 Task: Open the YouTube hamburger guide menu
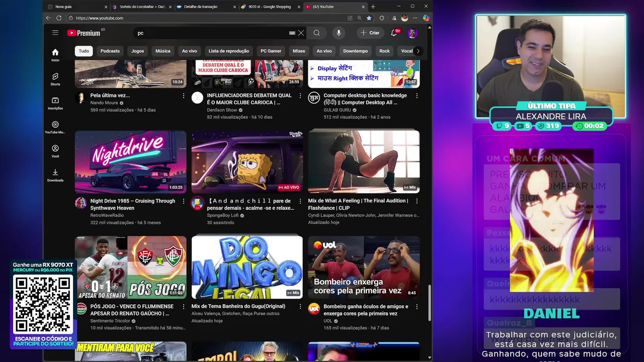(55, 33)
